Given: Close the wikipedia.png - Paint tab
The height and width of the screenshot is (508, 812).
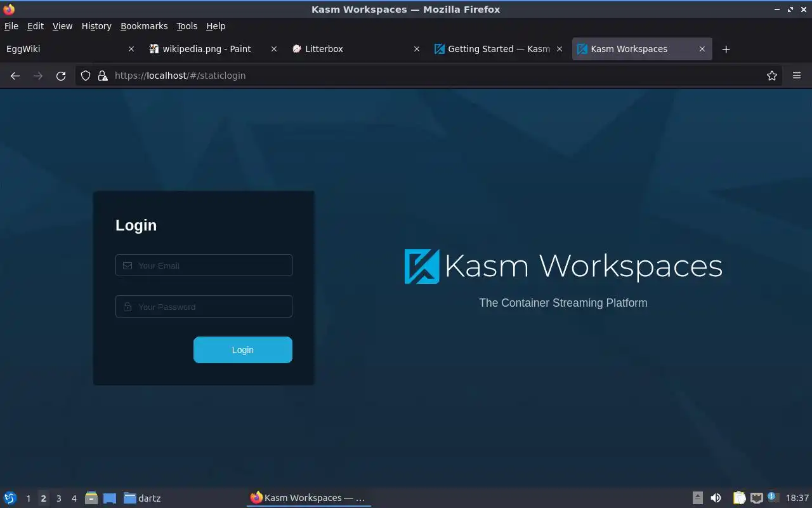Looking at the screenshot, I should pos(274,49).
